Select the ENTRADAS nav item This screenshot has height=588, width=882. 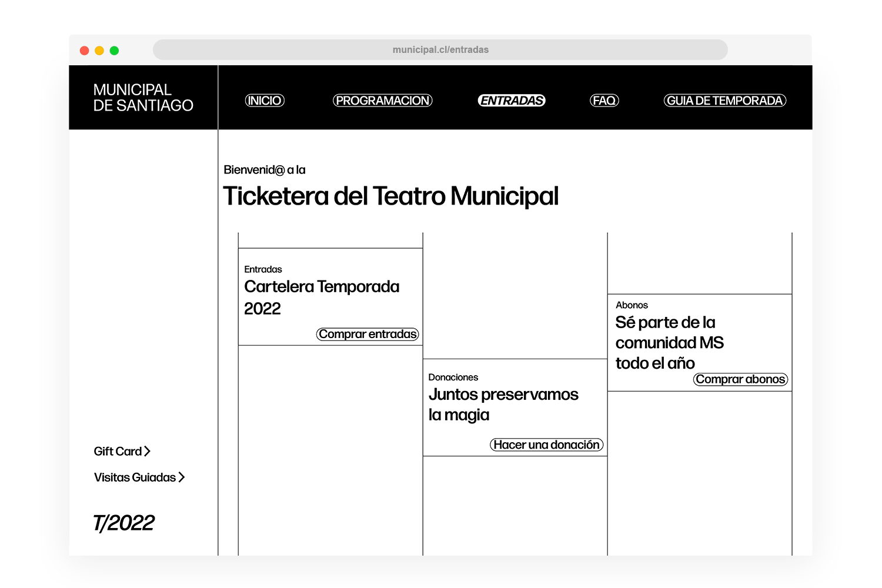[x=512, y=101]
